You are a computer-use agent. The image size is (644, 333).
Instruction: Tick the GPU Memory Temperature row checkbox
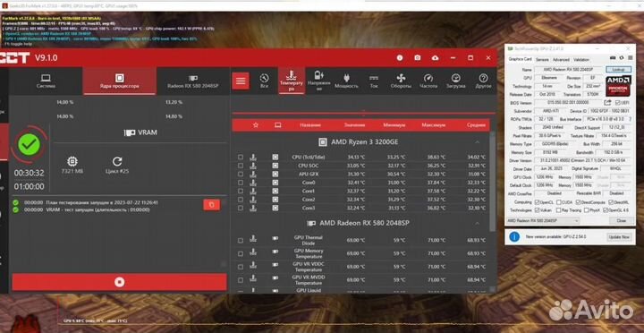(241, 253)
